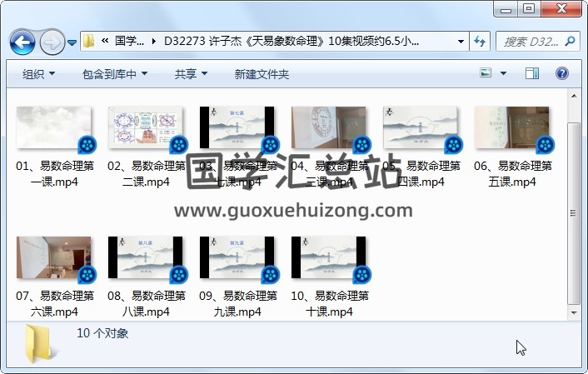
Task: Click the vertical scrollbar in file list
Action: 573,208
